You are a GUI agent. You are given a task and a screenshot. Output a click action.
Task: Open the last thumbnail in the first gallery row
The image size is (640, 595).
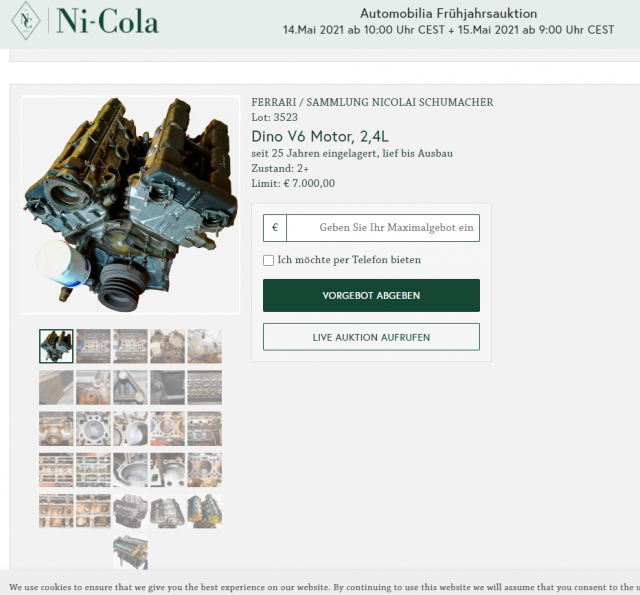pyautogui.click(x=204, y=346)
